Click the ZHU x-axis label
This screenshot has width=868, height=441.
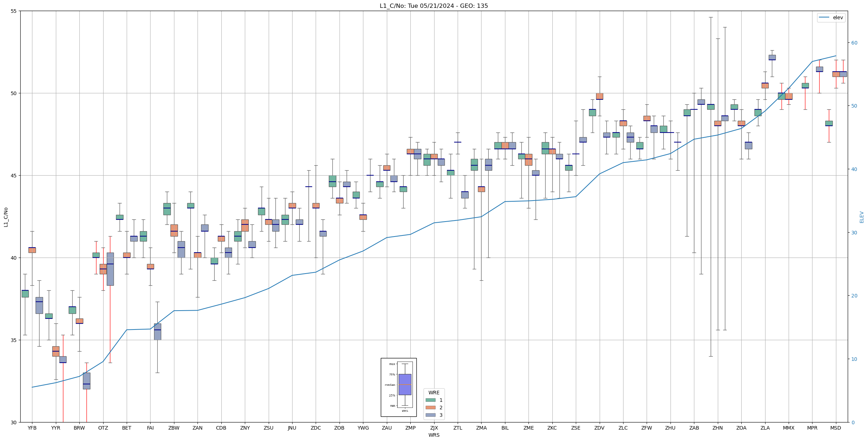pos(670,428)
